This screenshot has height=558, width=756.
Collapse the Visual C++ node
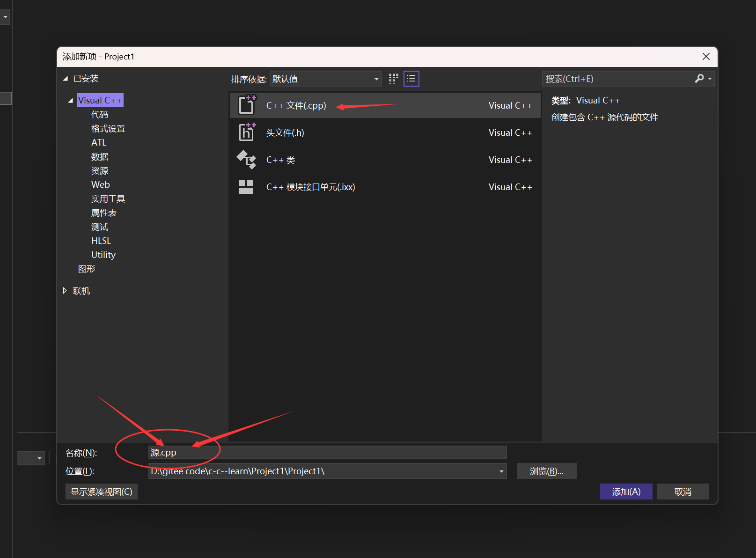click(x=69, y=100)
